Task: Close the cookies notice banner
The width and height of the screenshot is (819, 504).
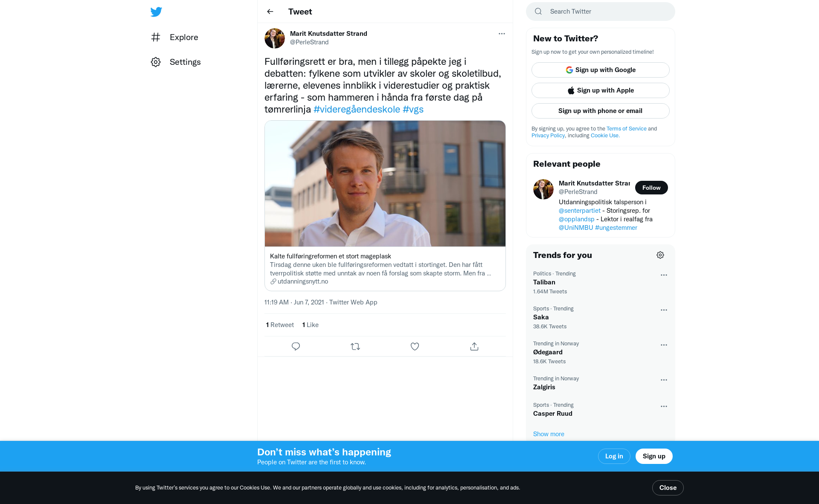Action: point(668,487)
